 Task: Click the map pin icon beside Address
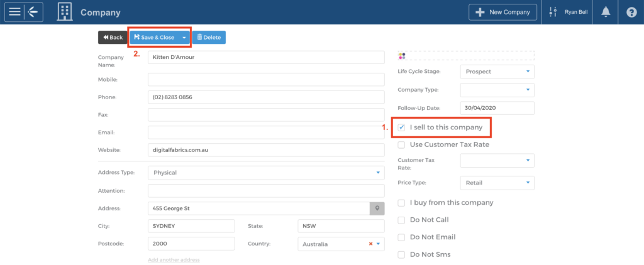click(x=377, y=208)
